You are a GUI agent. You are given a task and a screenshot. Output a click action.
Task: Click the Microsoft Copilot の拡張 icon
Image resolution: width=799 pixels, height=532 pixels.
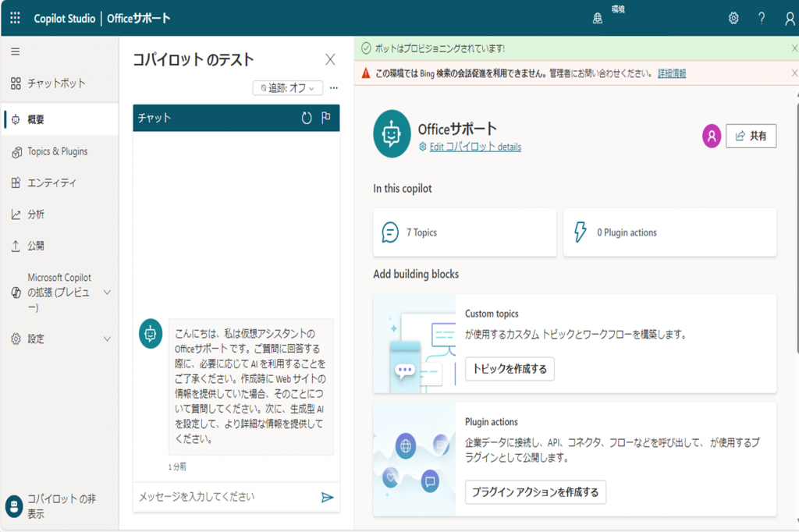(x=16, y=293)
